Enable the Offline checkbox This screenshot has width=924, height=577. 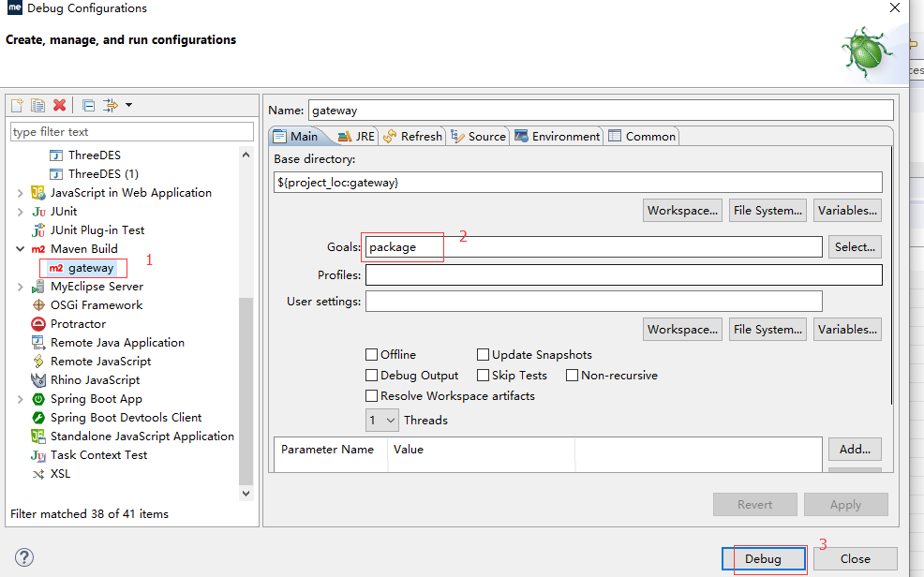pyautogui.click(x=371, y=354)
